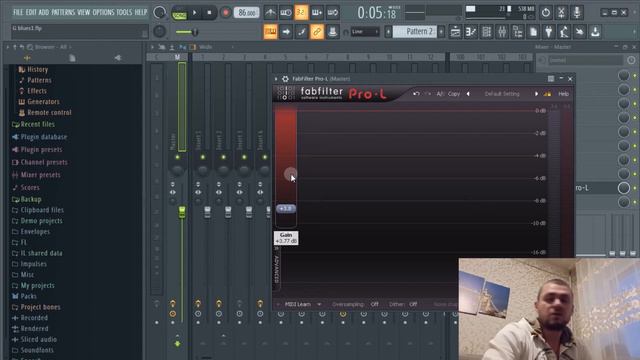
Task: Open Remote control in the browser
Action: tap(49, 112)
